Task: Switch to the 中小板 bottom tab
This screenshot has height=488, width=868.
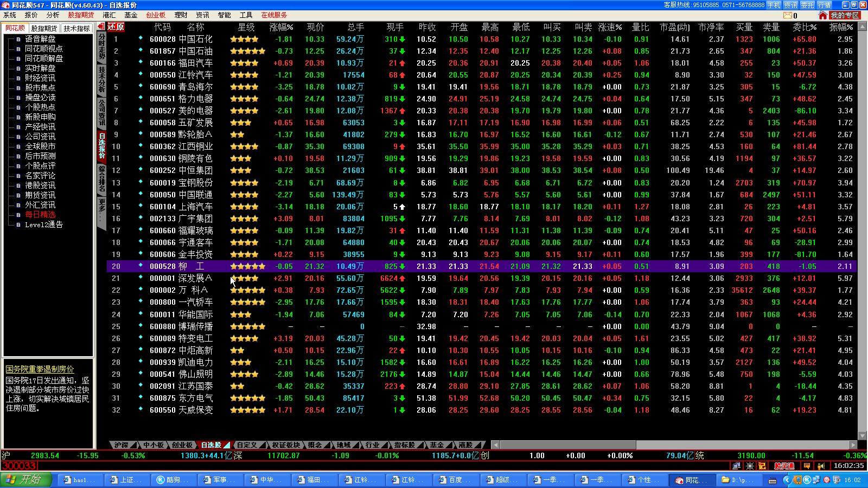Action: pyautogui.click(x=153, y=445)
